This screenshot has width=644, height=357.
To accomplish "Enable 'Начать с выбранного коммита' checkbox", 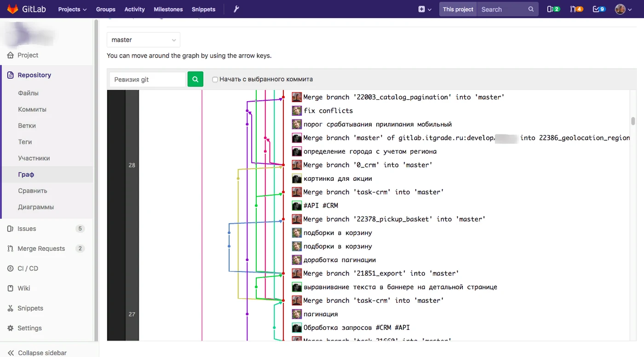I will [x=215, y=80].
